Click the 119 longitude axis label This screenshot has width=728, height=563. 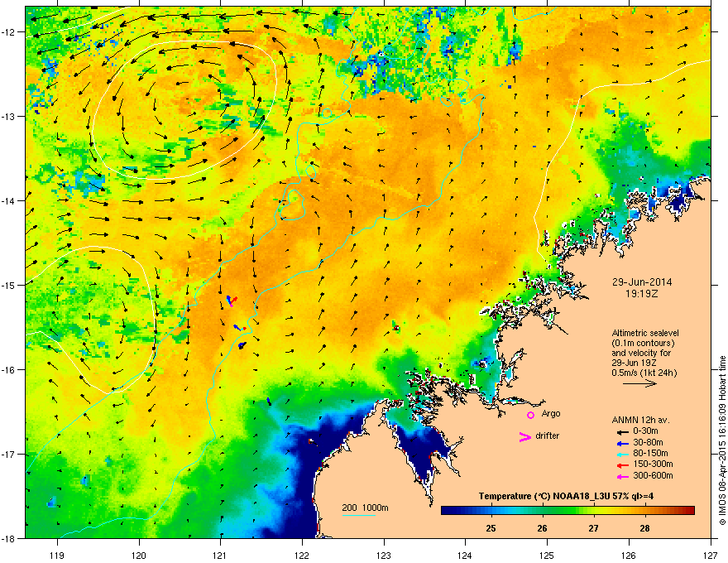57,555
